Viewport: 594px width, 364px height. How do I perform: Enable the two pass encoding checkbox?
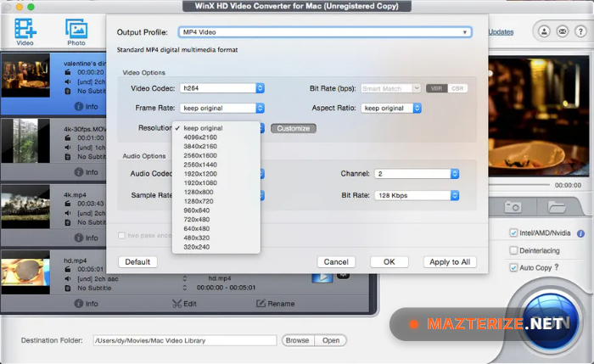(121, 236)
